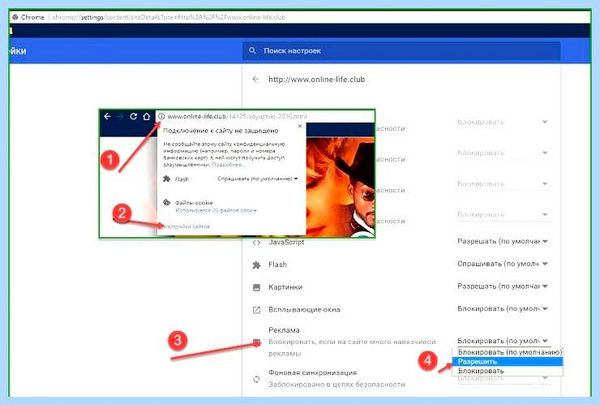Click "Подключение к сайту не защищено" heading
This screenshot has height=405, width=600.
point(221,131)
